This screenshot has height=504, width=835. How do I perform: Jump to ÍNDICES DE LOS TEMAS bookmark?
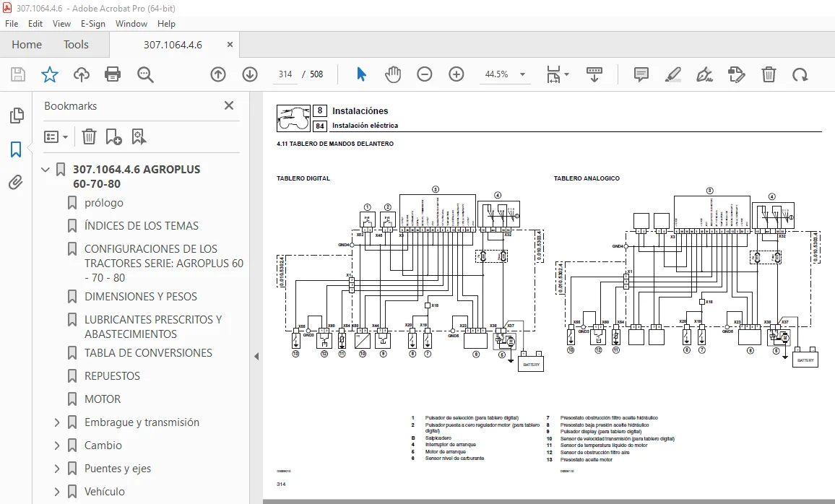[x=141, y=226]
